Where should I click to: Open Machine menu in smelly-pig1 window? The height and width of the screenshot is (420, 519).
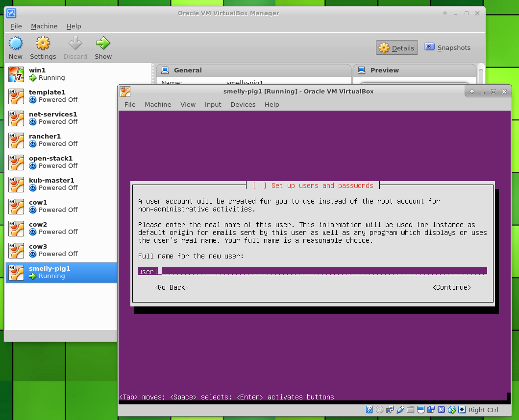(158, 104)
